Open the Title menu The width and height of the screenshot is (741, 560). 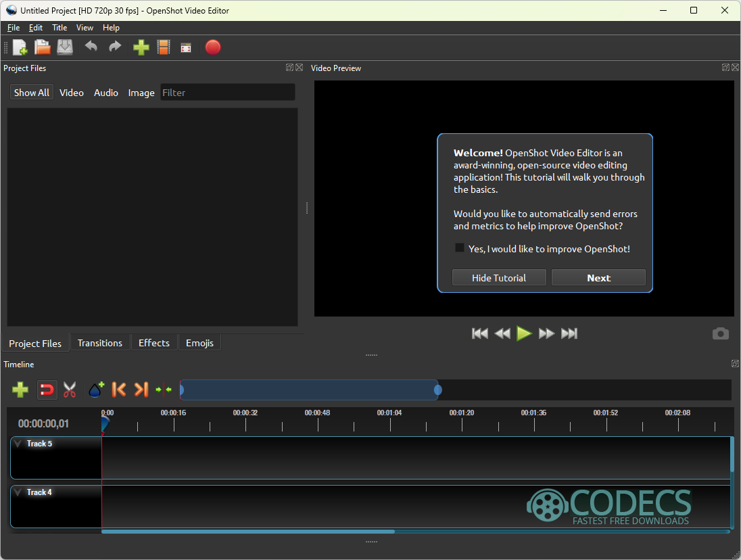click(59, 28)
